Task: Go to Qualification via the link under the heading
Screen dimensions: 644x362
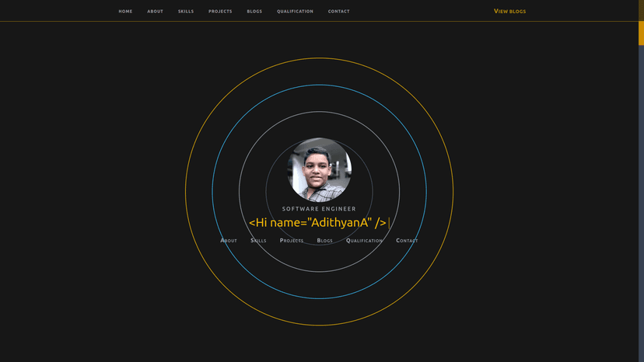Action: click(x=364, y=241)
